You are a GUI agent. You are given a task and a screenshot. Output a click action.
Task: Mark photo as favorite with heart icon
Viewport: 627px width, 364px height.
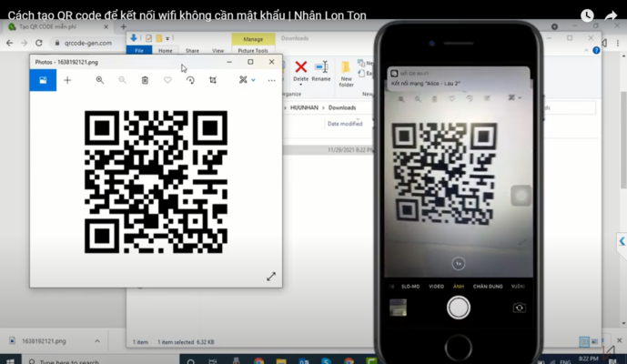point(167,80)
